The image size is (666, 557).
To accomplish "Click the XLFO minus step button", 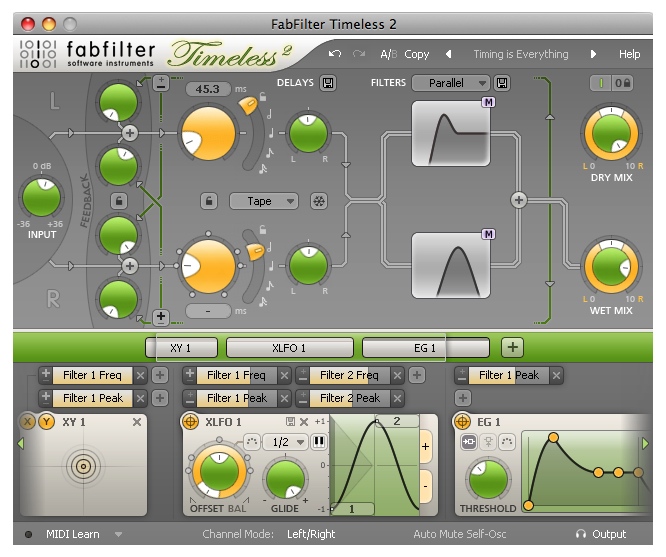I will click(x=426, y=486).
